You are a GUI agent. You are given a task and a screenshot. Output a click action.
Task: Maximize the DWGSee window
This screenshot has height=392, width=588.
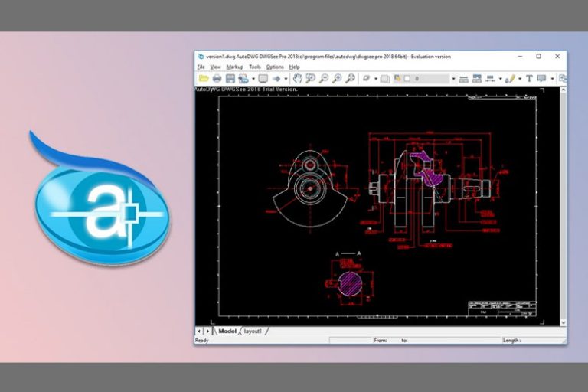(538, 56)
